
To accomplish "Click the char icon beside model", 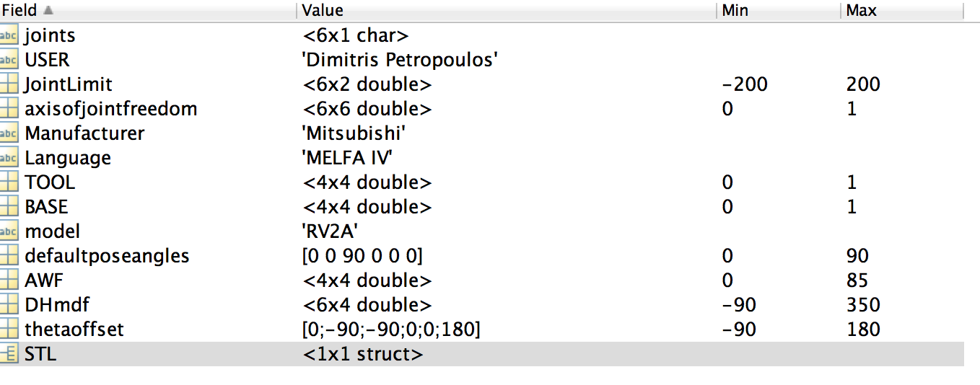I will point(9,231).
